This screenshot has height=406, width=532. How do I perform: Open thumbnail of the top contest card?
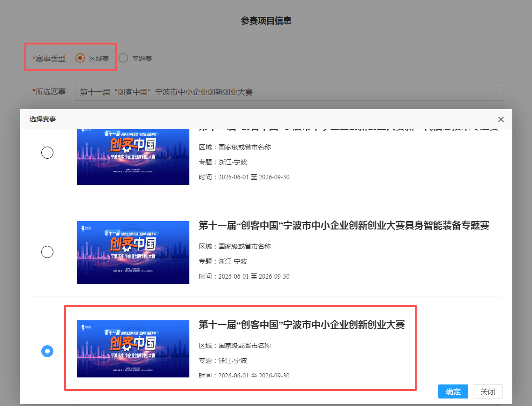(133, 157)
